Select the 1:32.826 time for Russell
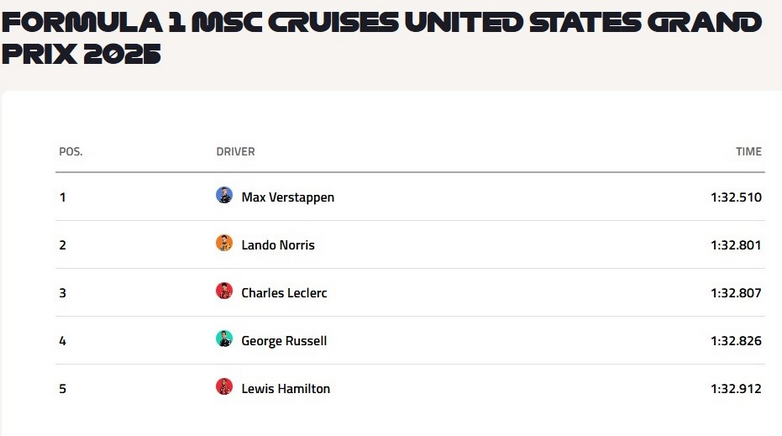This screenshot has width=782, height=436. [x=736, y=341]
